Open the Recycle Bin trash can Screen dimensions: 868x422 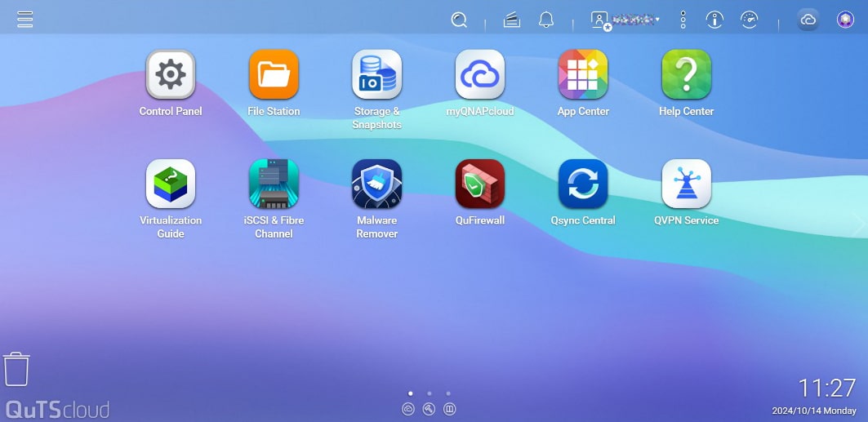(x=16, y=369)
